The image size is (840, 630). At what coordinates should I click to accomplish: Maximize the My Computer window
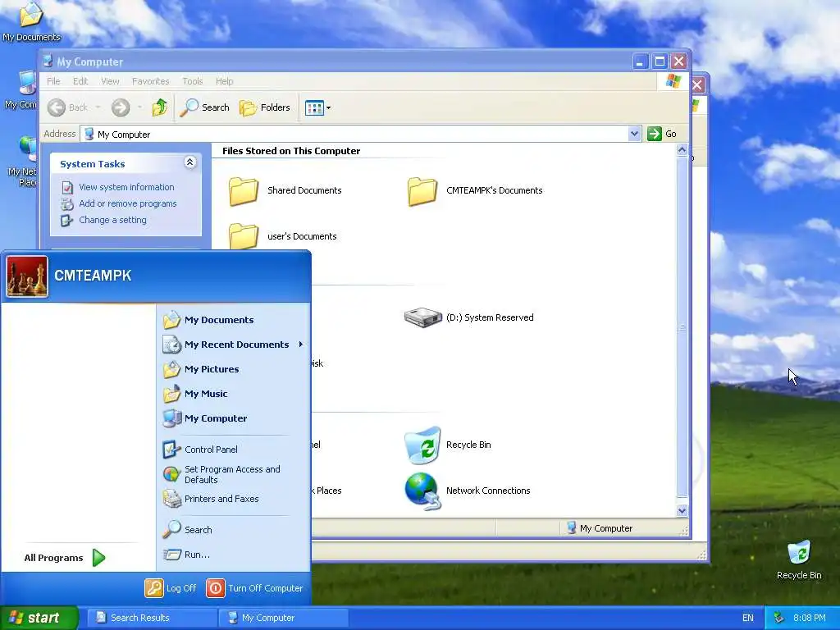pyautogui.click(x=660, y=62)
